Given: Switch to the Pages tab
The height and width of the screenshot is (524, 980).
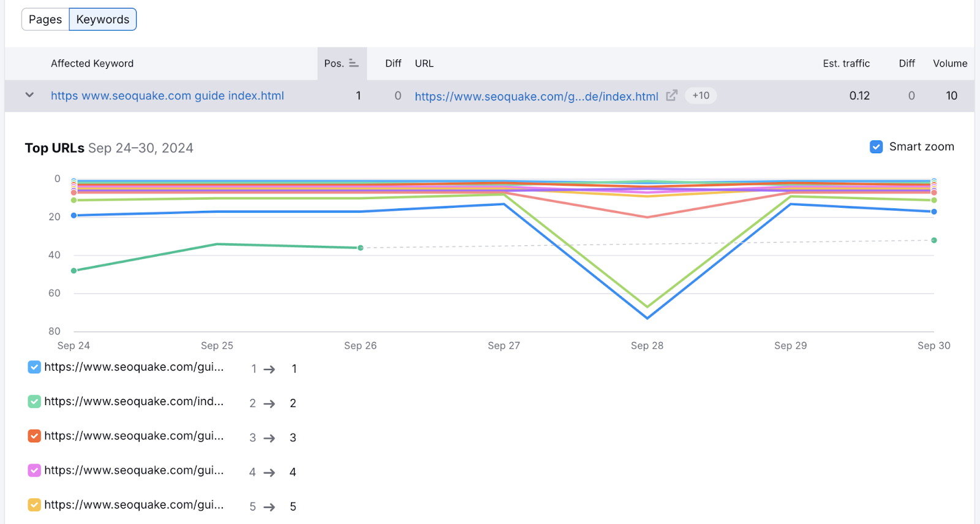Looking at the screenshot, I should tap(45, 20).
